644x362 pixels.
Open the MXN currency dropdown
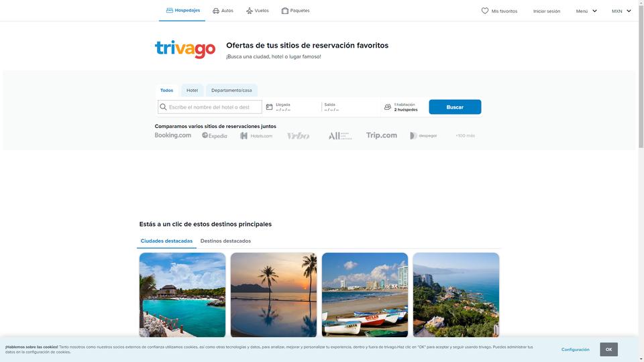tap(621, 11)
